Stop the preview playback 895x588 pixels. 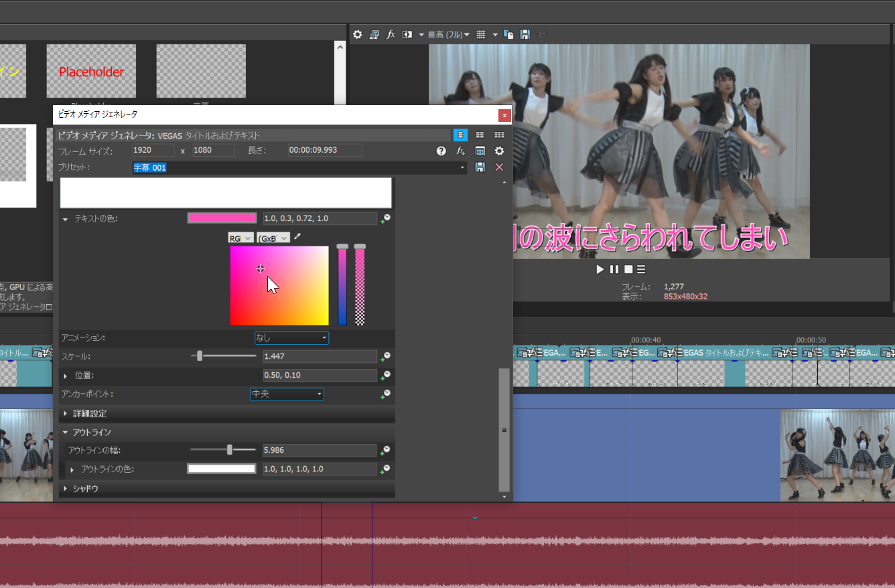pos(628,269)
